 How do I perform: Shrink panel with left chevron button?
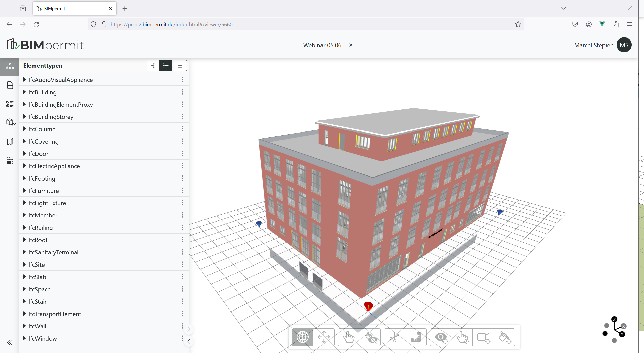click(189, 341)
